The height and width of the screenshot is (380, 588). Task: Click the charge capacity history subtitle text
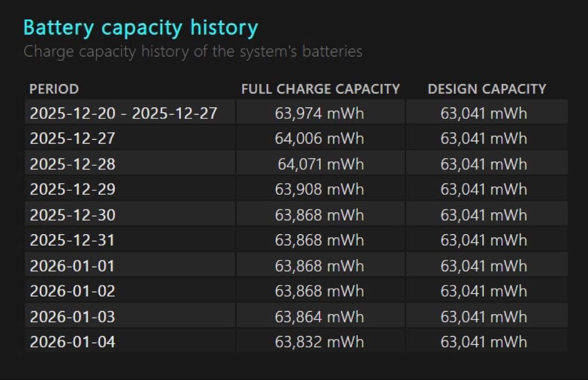pyautogui.click(x=193, y=52)
